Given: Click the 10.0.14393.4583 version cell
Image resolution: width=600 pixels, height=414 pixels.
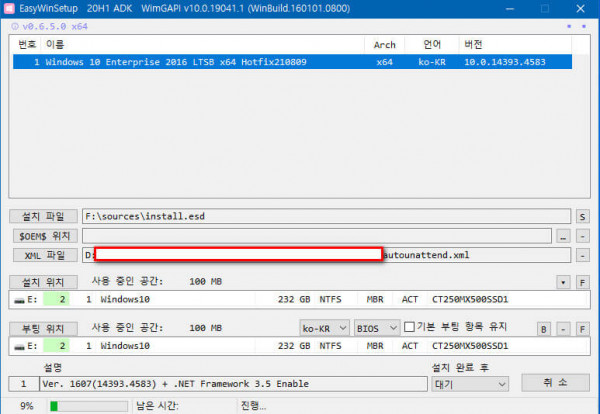Looking at the screenshot, I should (505, 62).
